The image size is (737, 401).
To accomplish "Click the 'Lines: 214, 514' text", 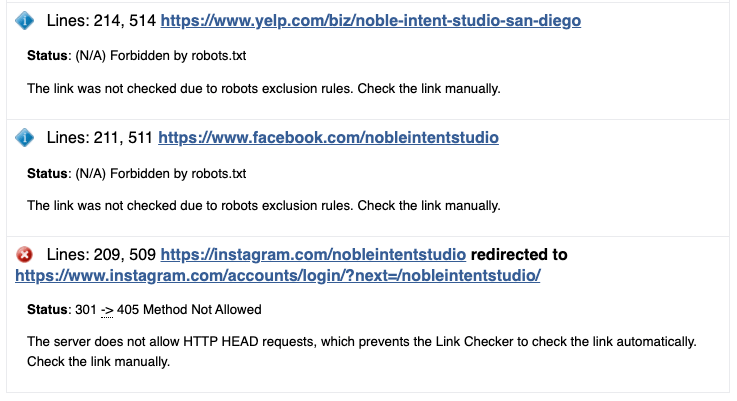I will 100,20.
